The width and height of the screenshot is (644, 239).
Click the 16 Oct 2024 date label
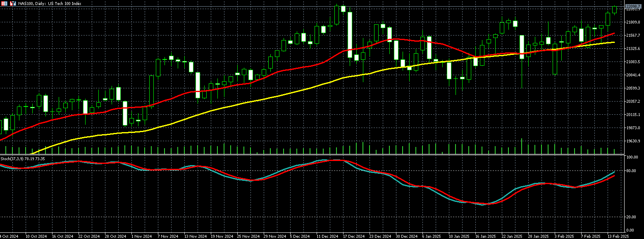pos(62,237)
